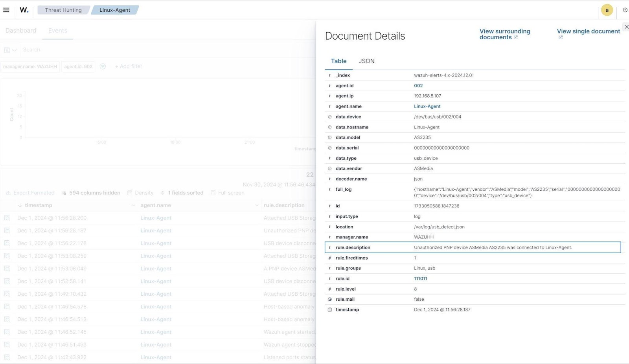Viewport: 629px width, 364px height.
Task: Inspect document at 11:46:51.493 row
Action: [x=7, y=345]
